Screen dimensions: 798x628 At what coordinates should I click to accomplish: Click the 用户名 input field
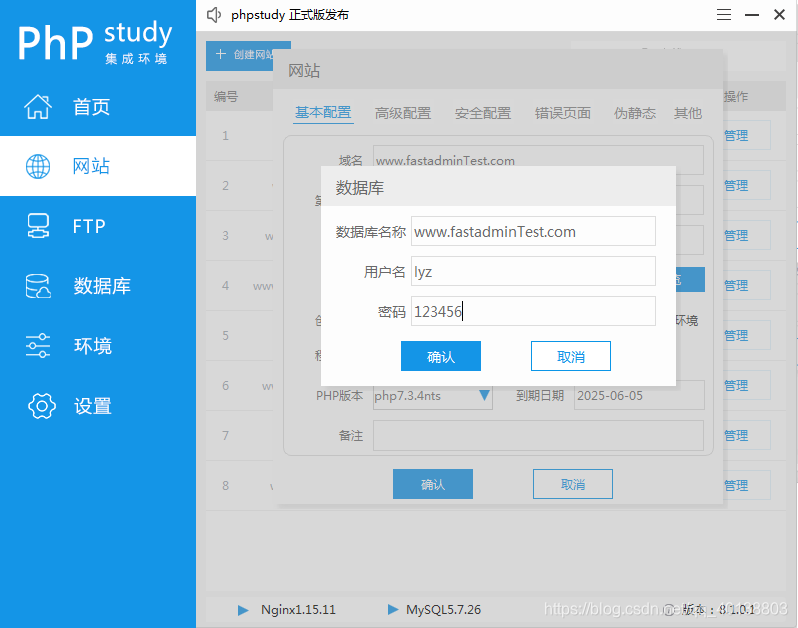533,271
